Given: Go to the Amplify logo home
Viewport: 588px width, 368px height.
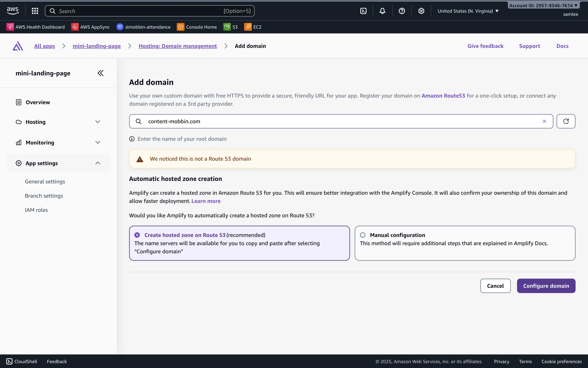Looking at the screenshot, I should pos(18,46).
